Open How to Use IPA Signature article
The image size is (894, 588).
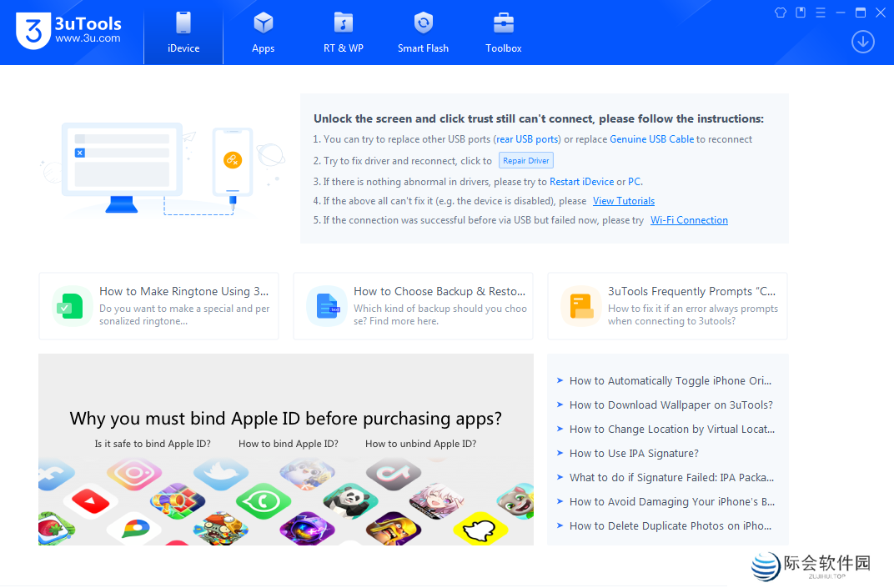pyautogui.click(x=634, y=454)
